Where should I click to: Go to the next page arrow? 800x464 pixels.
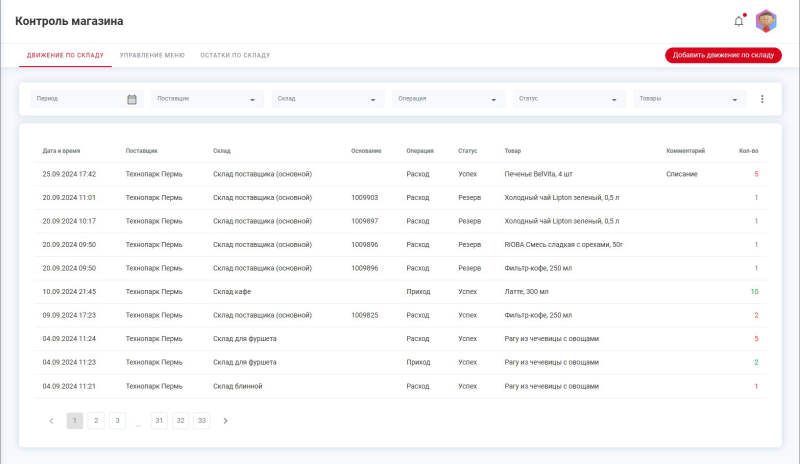(226, 421)
